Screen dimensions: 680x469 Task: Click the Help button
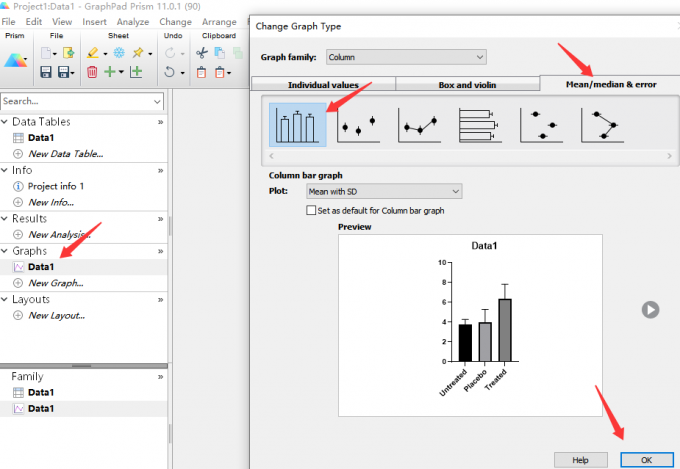click(580, 460)
